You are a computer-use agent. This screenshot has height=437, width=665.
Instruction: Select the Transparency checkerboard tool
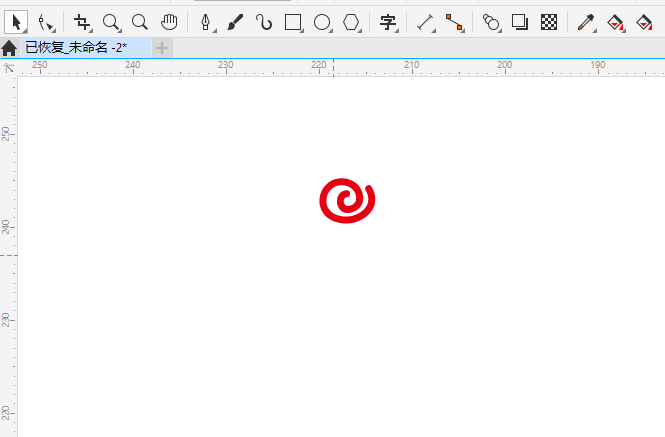pos(549,22)
